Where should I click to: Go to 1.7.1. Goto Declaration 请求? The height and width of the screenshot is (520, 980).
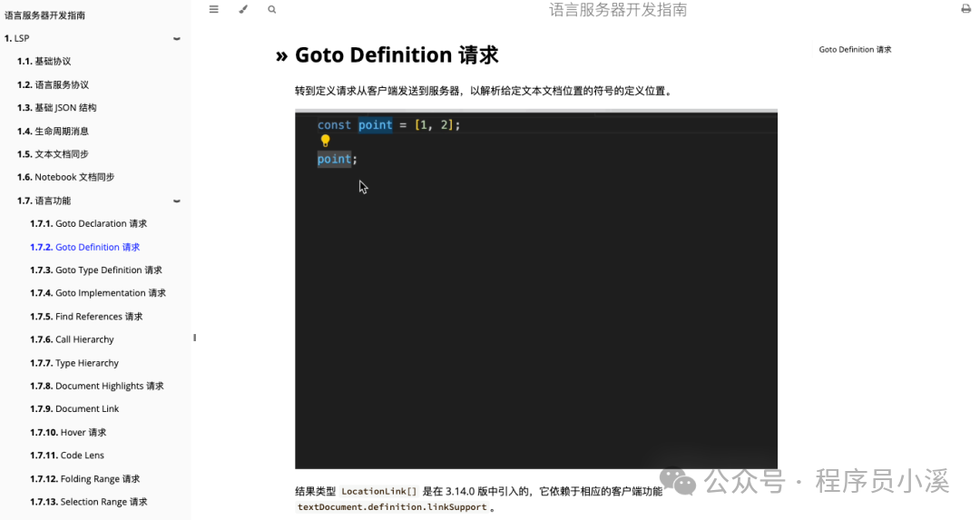[89, 223]
